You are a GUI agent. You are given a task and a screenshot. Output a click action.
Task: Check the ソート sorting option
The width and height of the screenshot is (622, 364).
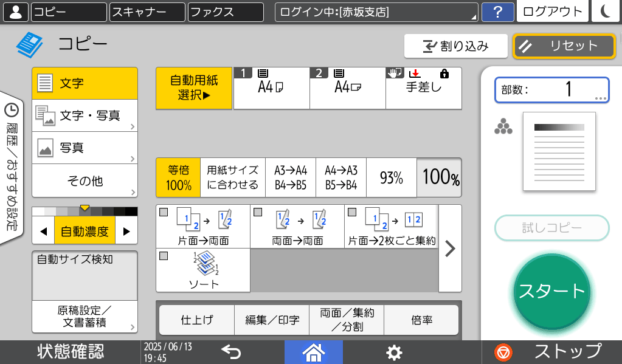(204, 270)
